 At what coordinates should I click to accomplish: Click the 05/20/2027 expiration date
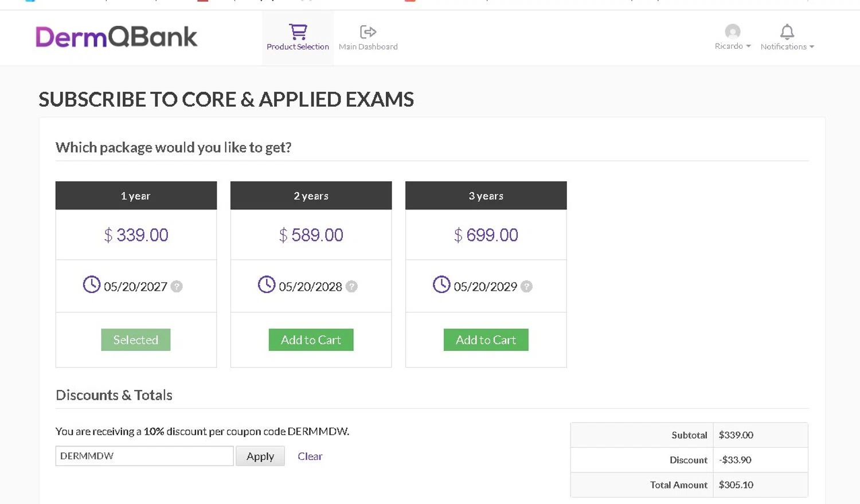[135, 287]
